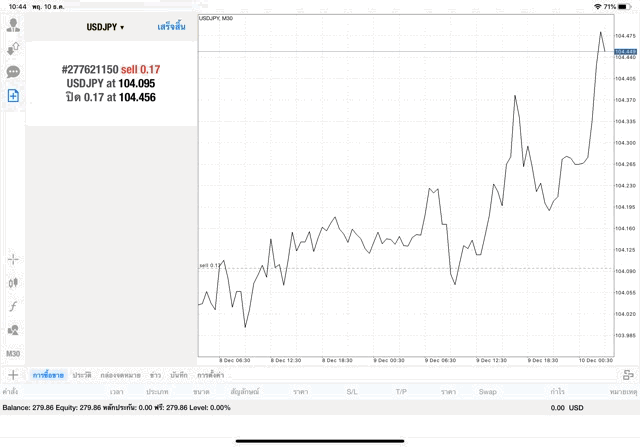Switch to the ประวัติ tab
Viewport: 640px width, 447px height.
point(82,374)
